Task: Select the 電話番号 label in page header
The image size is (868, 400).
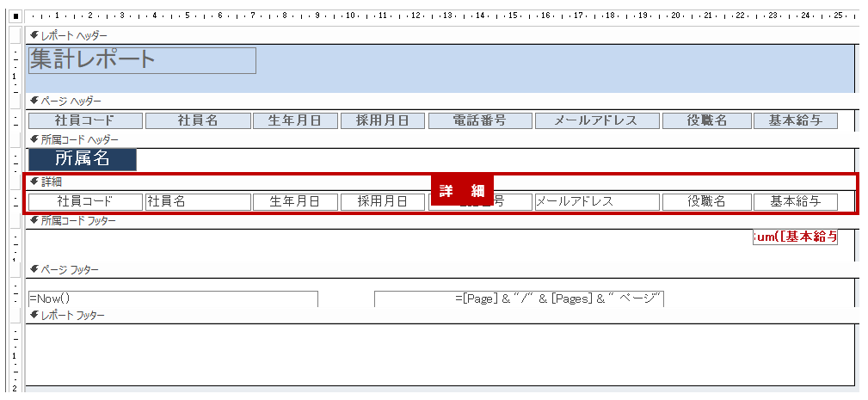Action: coord(478,120)
